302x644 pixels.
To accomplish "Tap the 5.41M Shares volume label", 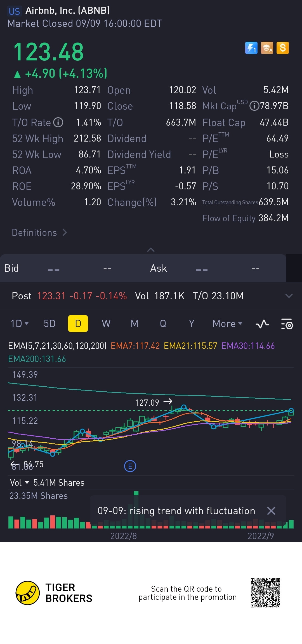I will 59,483.
